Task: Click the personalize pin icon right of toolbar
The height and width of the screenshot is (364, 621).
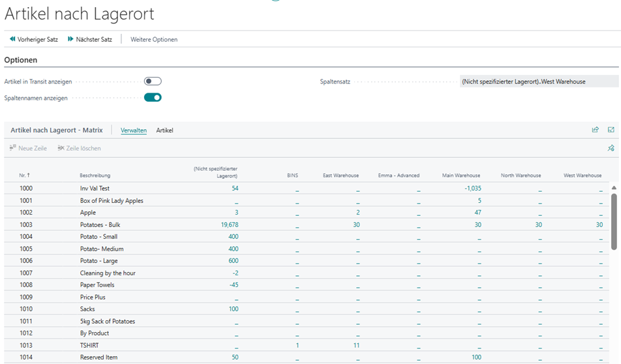Action: (x=611, y=148)
